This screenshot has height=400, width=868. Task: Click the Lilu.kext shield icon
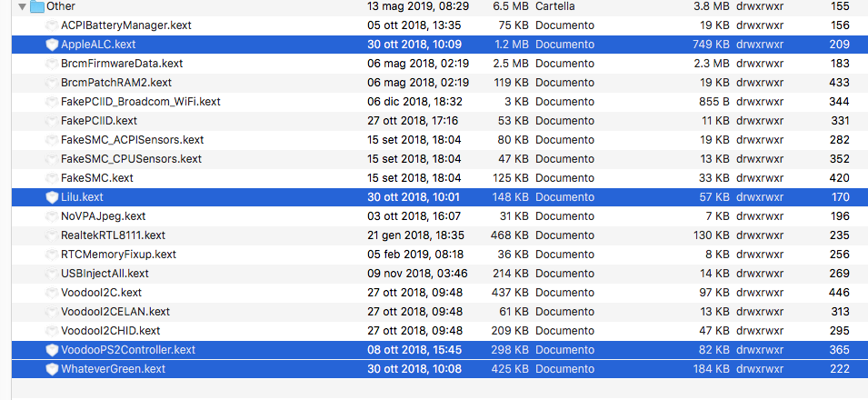tap(52, 197)
